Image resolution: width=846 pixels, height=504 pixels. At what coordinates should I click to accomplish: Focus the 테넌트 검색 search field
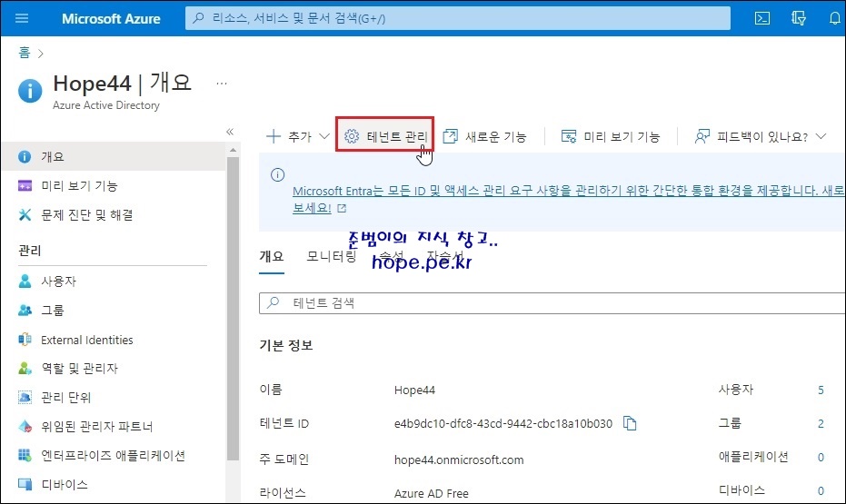point(552,303)
